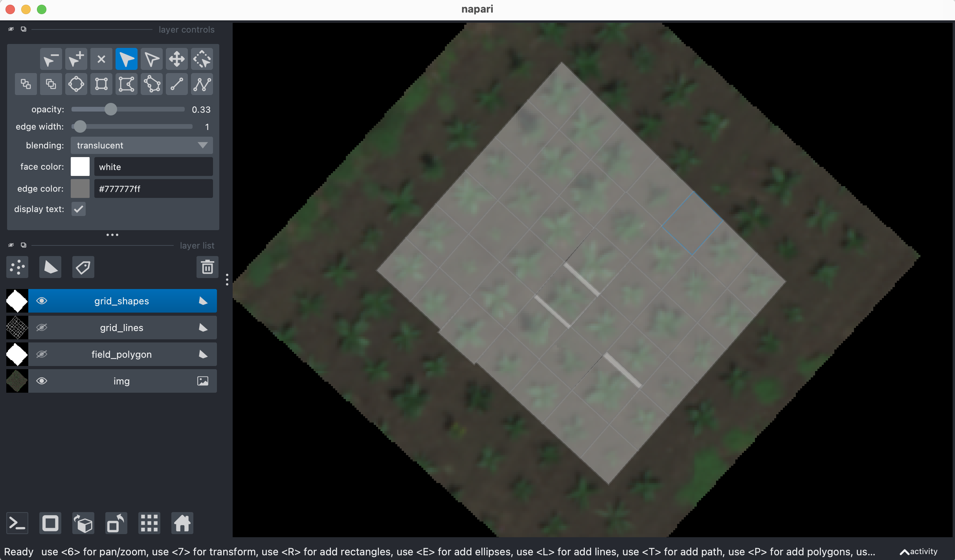Hide the img layer
Image resolution: width=955 pixels, height=560 pixels.
[42, 381]
